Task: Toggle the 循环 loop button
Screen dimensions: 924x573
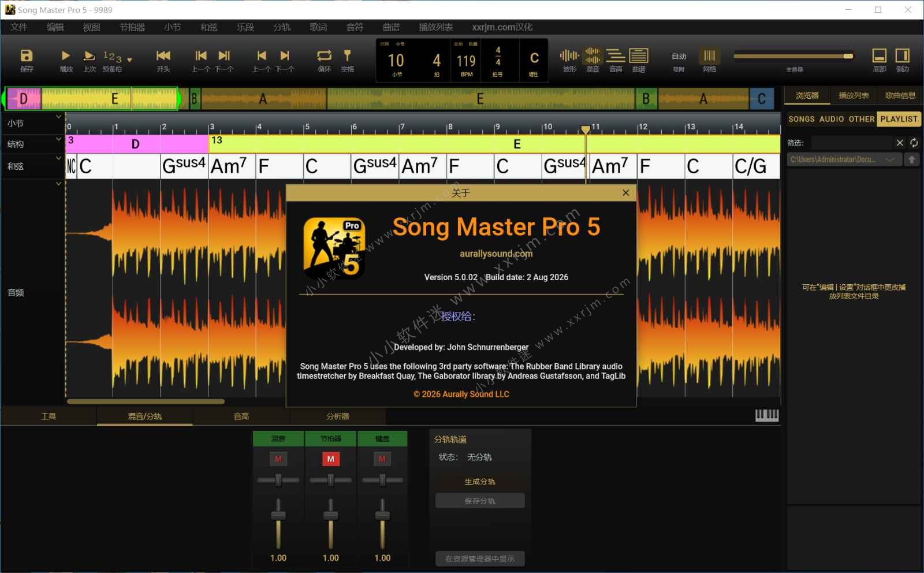Action: click(325, 56)
